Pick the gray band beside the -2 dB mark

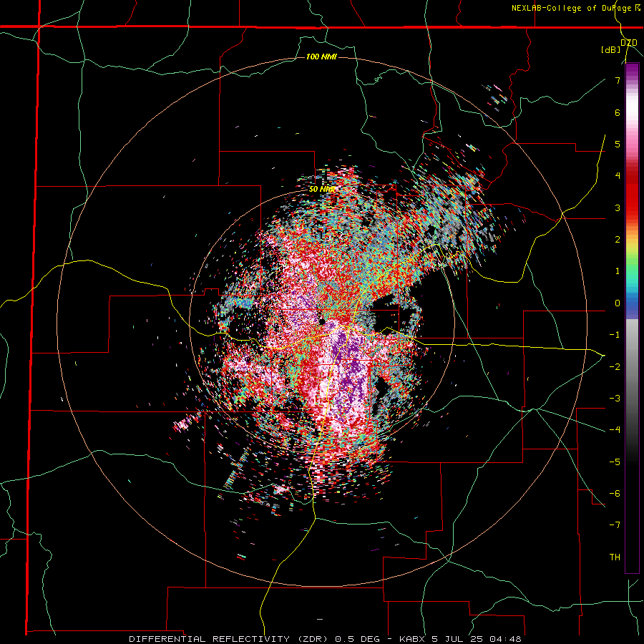tap(632, 367)
